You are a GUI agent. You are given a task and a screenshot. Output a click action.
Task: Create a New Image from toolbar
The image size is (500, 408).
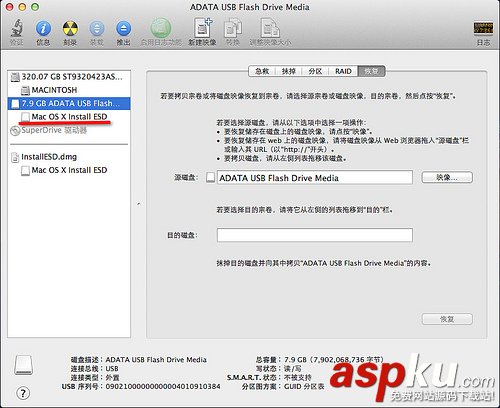point(203,28)
